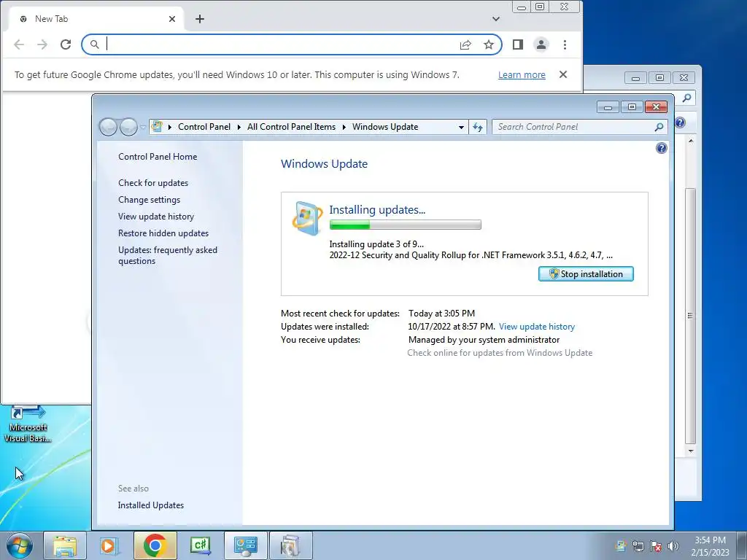Click volume speaker tray icon
The width and height of the screenshot is (747, 560).
click(673, 546)
